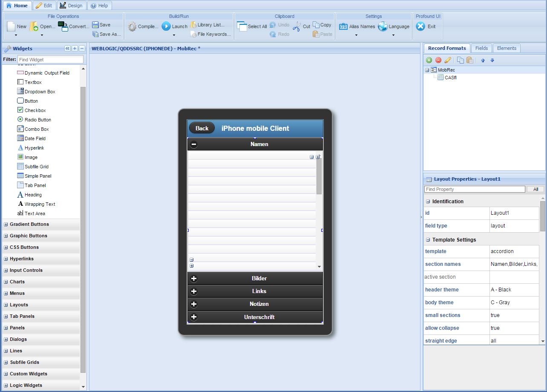Choose the Image widget

point(27,157)
